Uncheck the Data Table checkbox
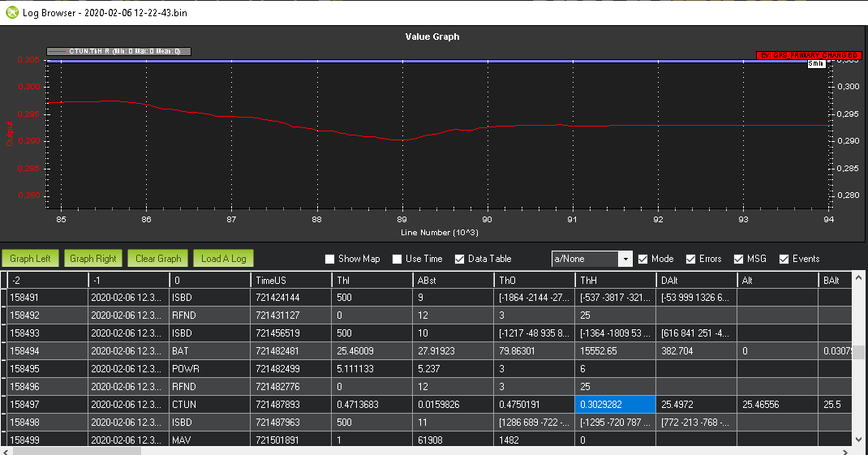Image resolution: width=868 pixels, height=455 pixels. (459, 259)
